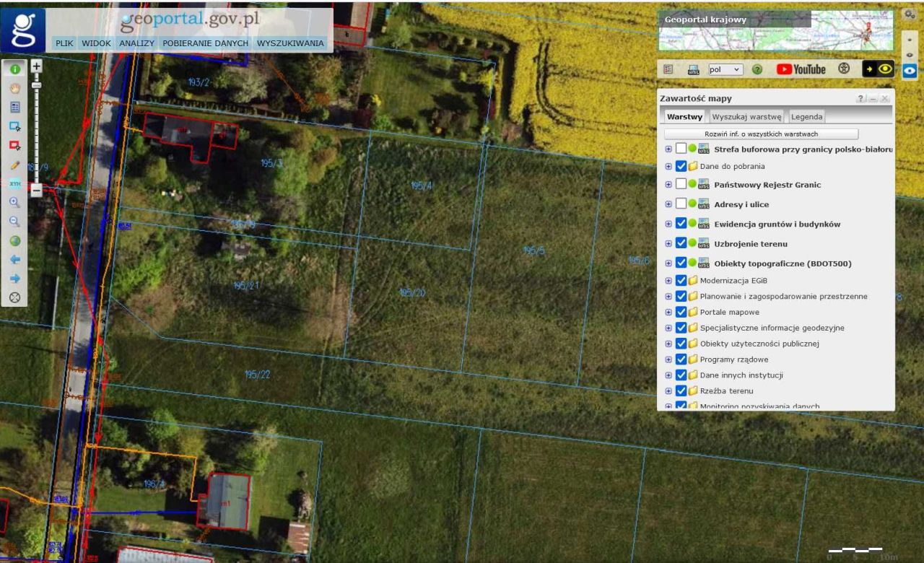Open the PLIK menu

[64, 43]
